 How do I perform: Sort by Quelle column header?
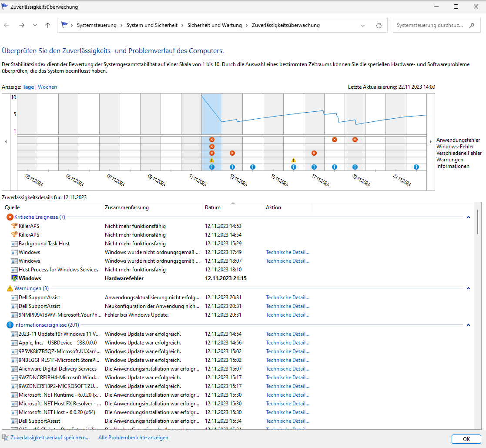point(52,207)
